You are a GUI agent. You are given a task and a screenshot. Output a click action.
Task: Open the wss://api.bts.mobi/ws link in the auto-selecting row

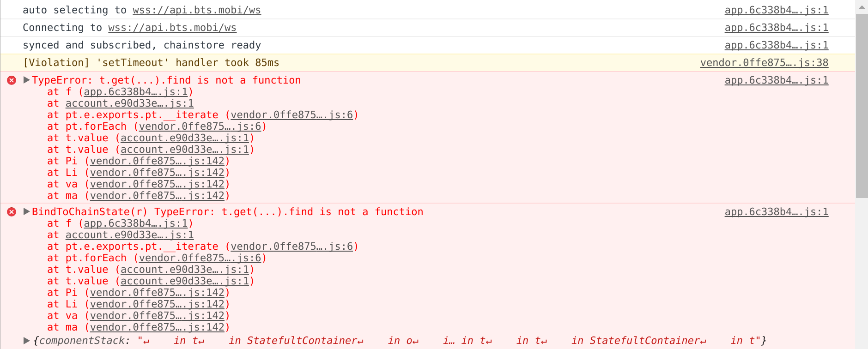point(196,10)
